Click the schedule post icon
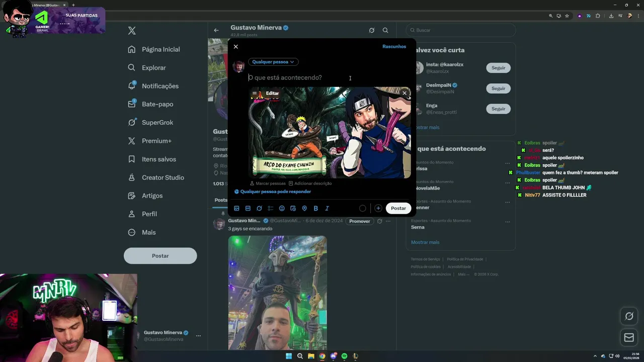 (293, 208)
